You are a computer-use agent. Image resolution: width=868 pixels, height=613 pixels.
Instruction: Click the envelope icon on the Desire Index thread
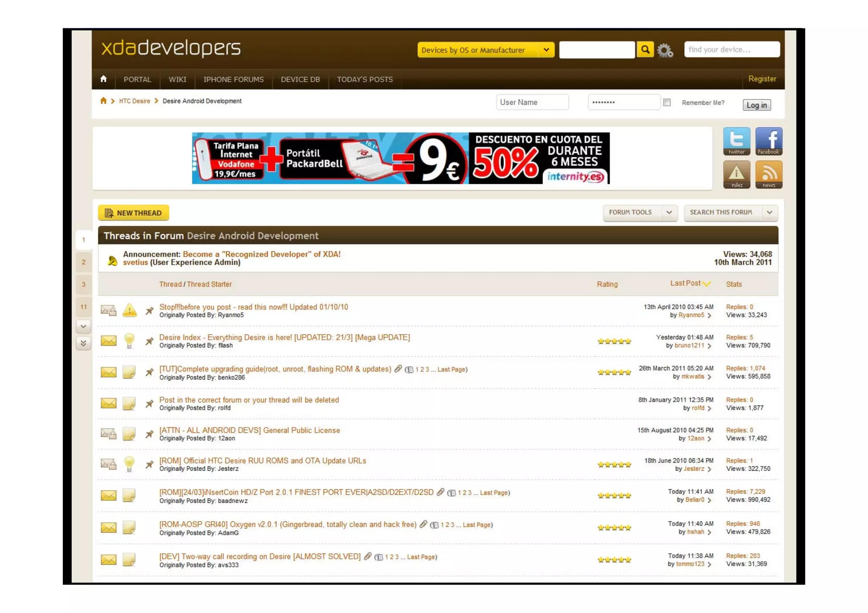108,341
